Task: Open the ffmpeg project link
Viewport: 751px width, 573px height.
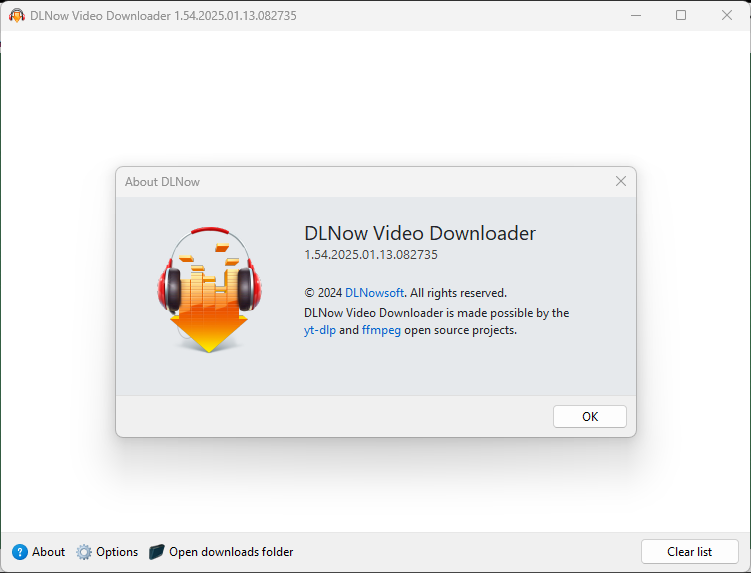Action: pos(381,330)
